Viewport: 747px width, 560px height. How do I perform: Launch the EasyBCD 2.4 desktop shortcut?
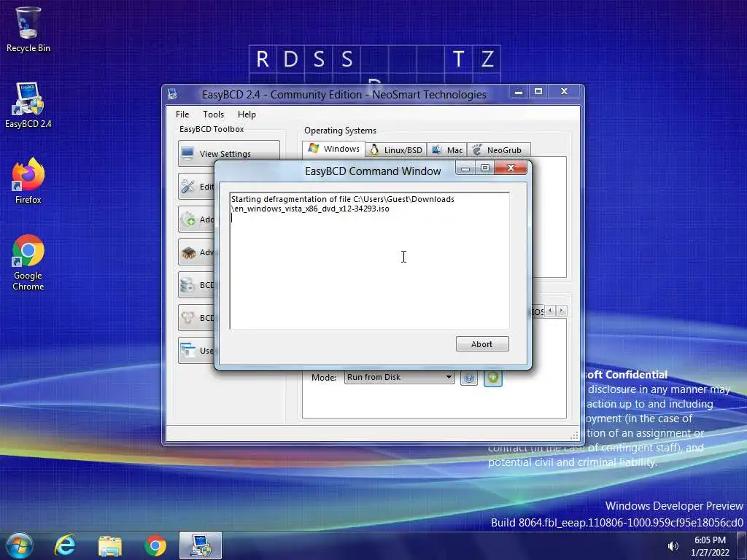(28, 105)
